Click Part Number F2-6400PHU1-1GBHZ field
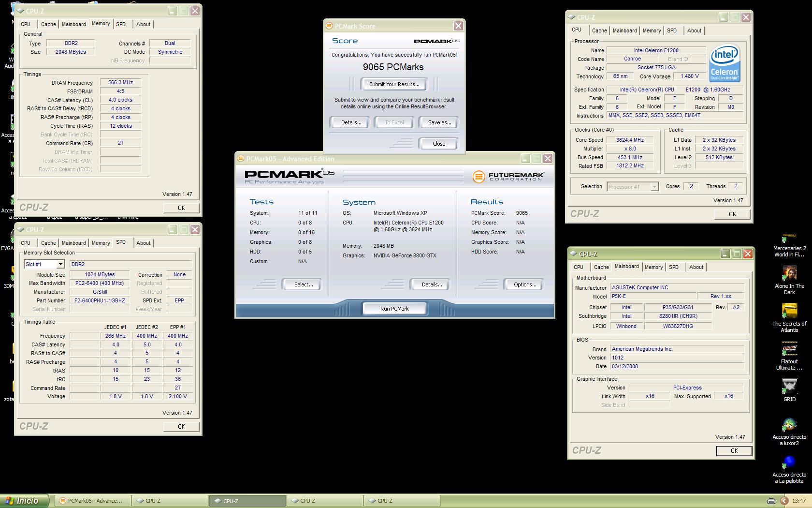Image resolution: width=812 pixels, height=508 pixels. pyautogui.click(x=100, y=300)
